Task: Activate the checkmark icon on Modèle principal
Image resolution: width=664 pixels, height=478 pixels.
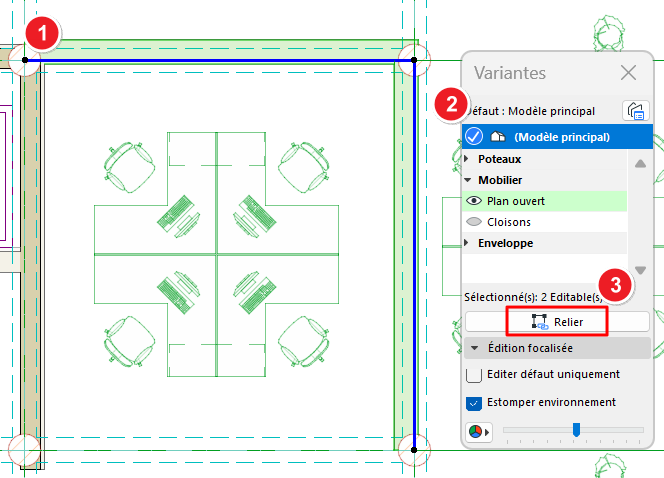Action: [474, 136]
